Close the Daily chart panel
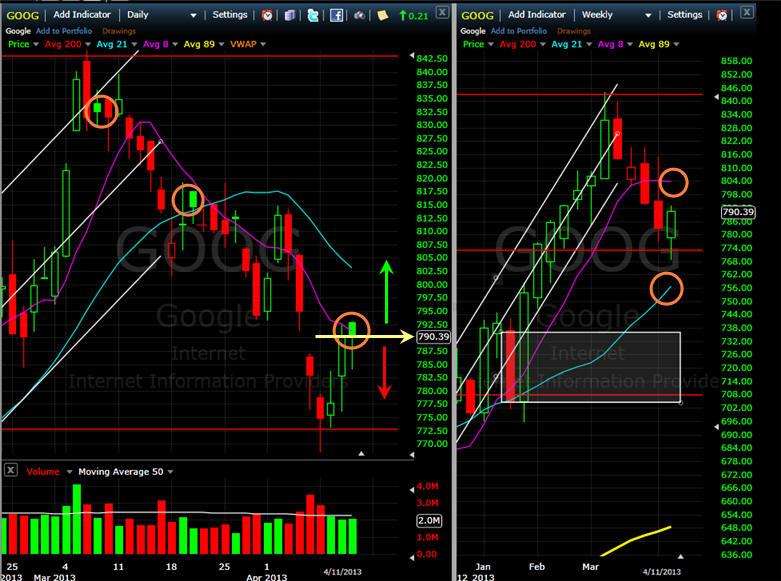This screenshot has height=581, width=781. point(442,12)
